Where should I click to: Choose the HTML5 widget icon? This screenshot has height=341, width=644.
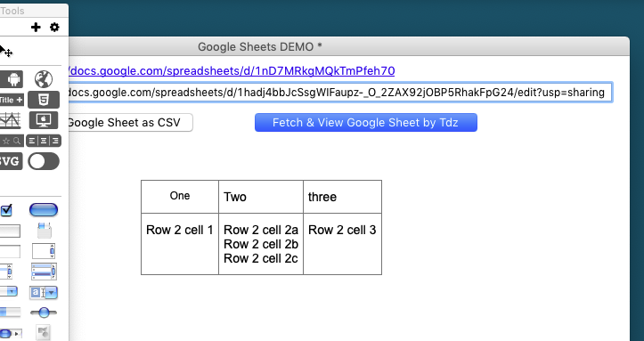pyautogui.click(x=44, y=100)
